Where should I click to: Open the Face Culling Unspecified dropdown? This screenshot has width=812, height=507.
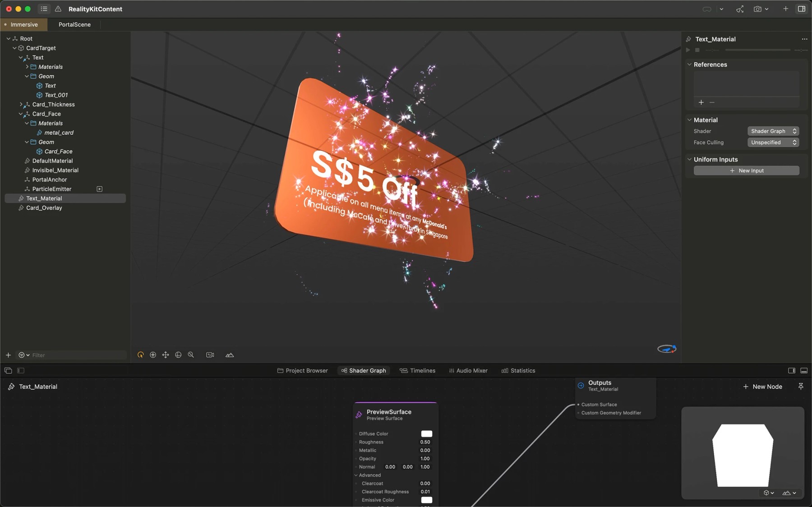coord(773,143)
